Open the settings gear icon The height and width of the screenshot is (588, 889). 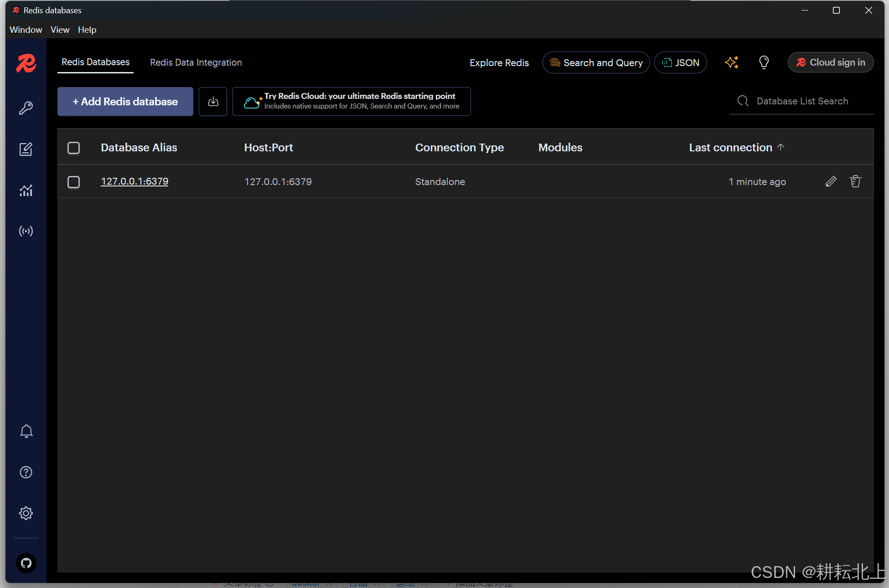26,513
